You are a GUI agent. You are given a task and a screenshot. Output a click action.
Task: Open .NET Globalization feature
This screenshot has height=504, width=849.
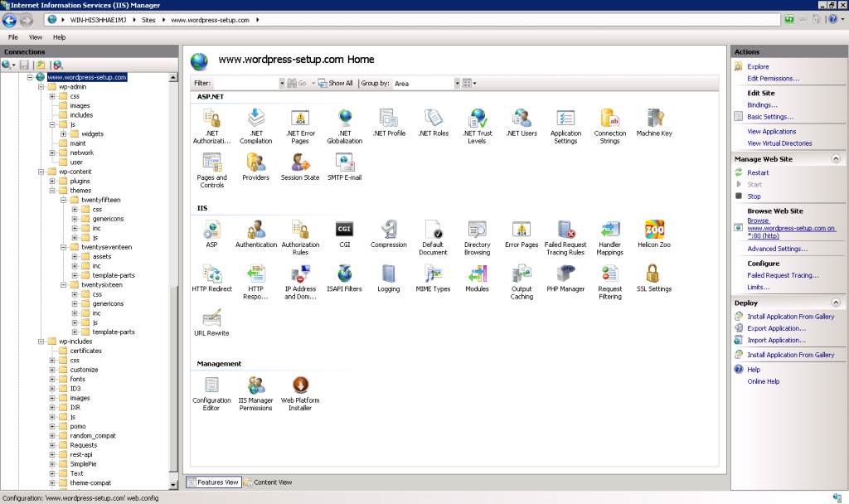345,126
